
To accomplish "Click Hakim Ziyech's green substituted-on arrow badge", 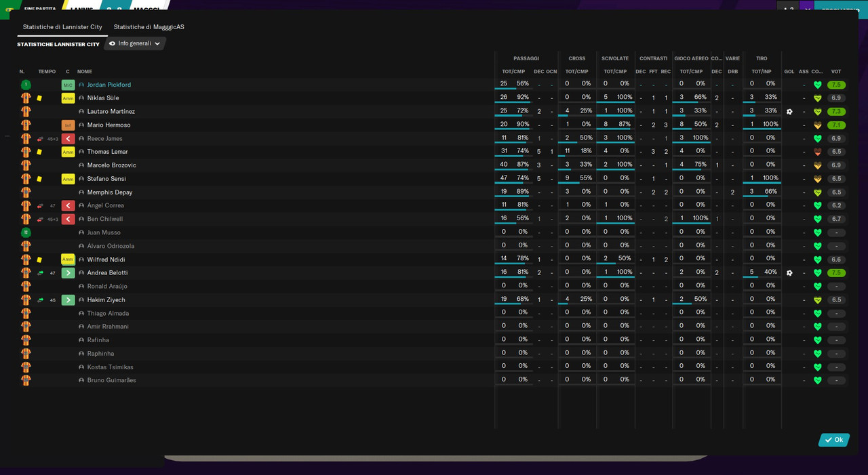I will [x=68, y=300].
